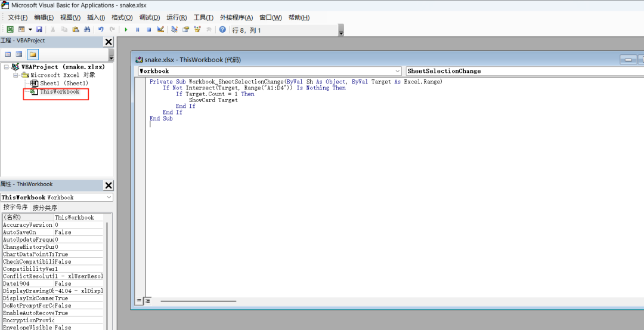Open the Workbook object dropdown in code window

click(270, 71)
